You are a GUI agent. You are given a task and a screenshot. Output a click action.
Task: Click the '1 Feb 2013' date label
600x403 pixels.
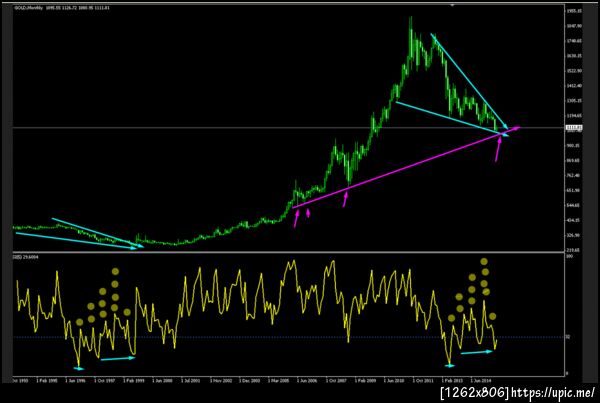point(452,381)
